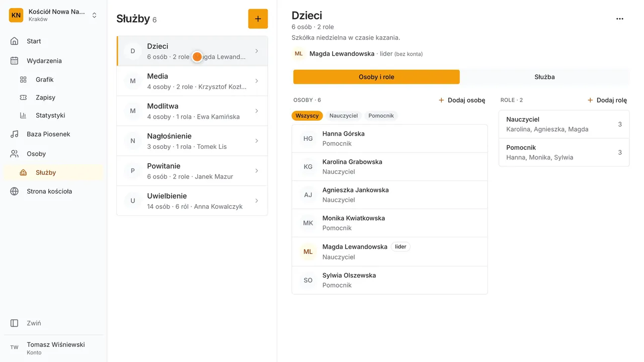Click the Strona kościoła globe icon

[x=15, y=192]
